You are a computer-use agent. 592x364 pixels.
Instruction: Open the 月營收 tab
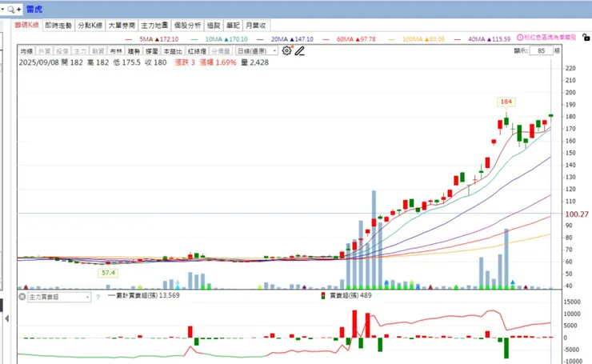(256, 26)
